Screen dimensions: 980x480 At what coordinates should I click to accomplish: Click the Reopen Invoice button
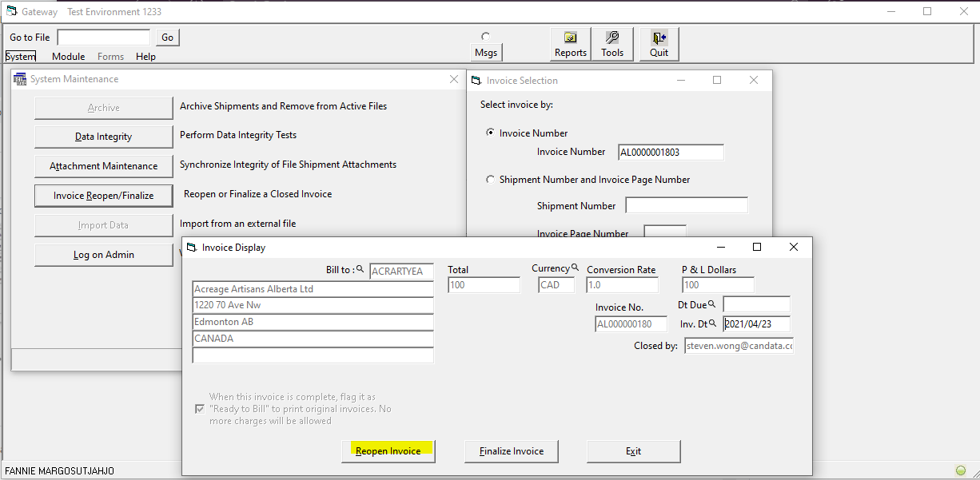(388, 451)
